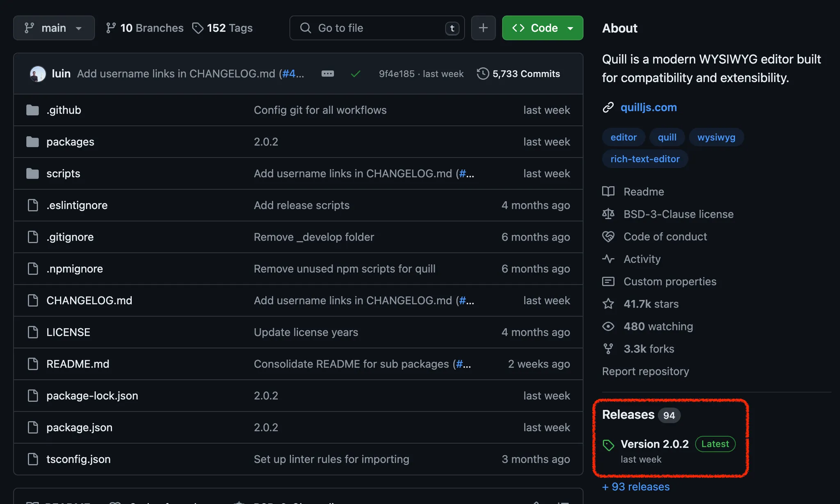Click the plus add file icon button
Image resolution: width=840 pixels, height=504 pixels.
[483, 28]
